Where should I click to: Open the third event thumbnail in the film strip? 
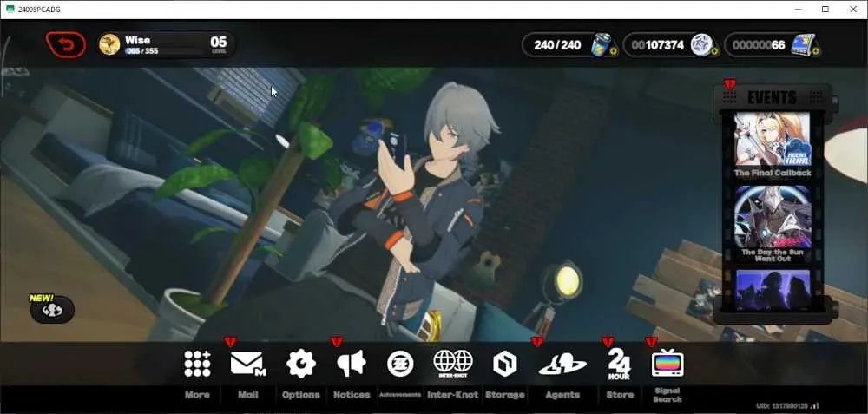(773, 289)
